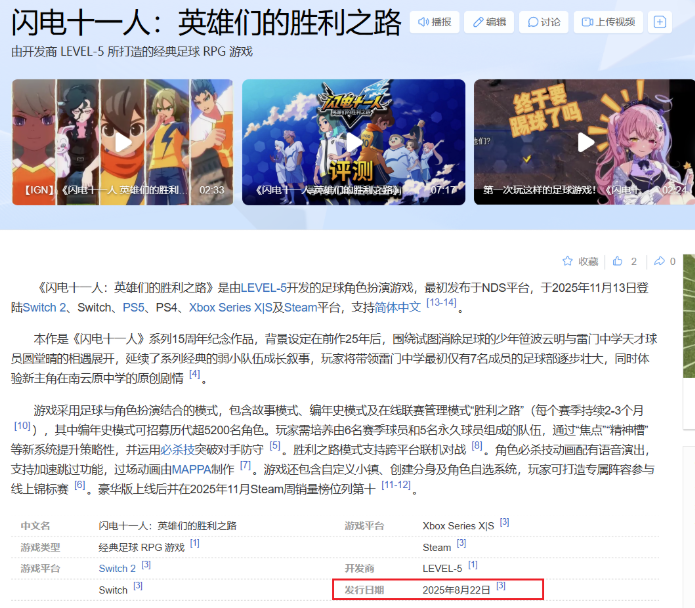Click the subtitle 由开发商 LEVEL-5 所打造
695x608 pixels.
coord(132,52)
